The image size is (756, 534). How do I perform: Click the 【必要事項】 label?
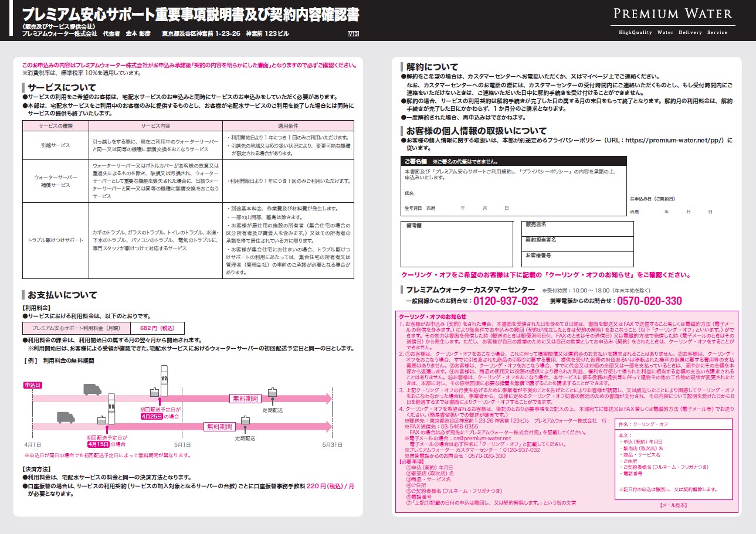tap(412, 461)
